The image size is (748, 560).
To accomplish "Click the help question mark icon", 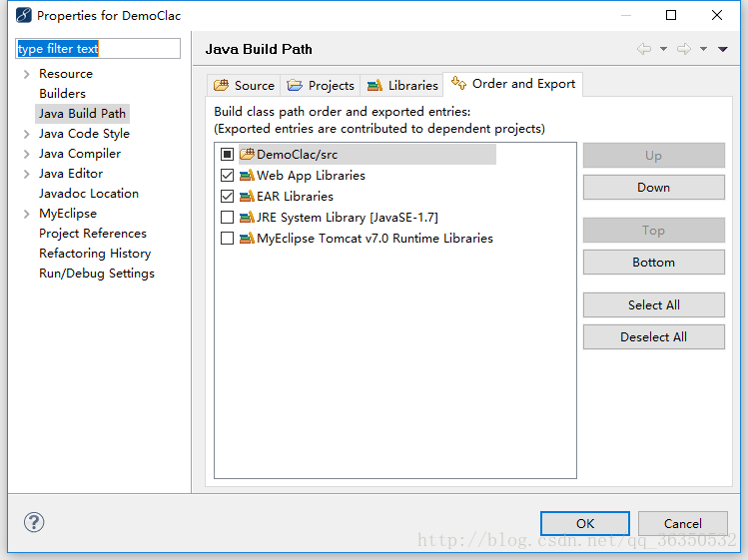I will click(x=34, y=522).
